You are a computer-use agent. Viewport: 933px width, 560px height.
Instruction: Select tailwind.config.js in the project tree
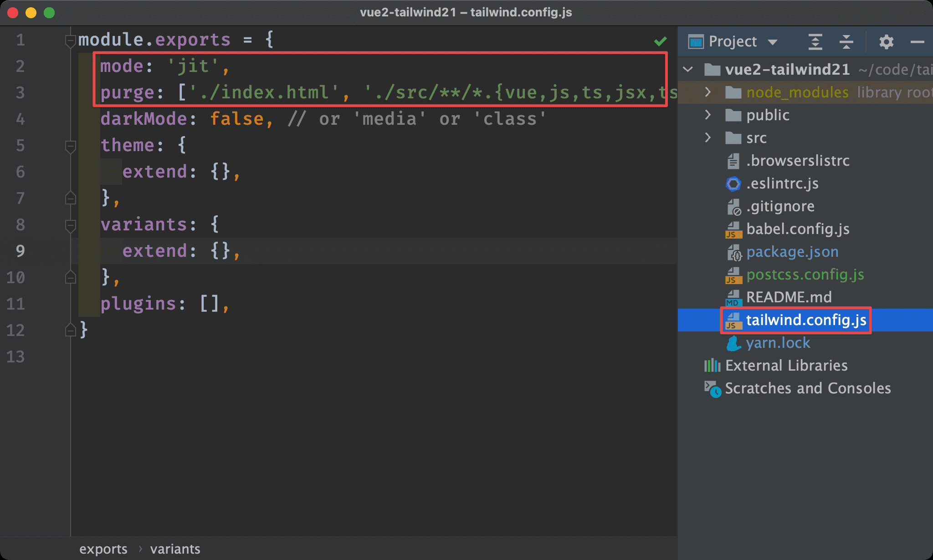click(806, 320)
